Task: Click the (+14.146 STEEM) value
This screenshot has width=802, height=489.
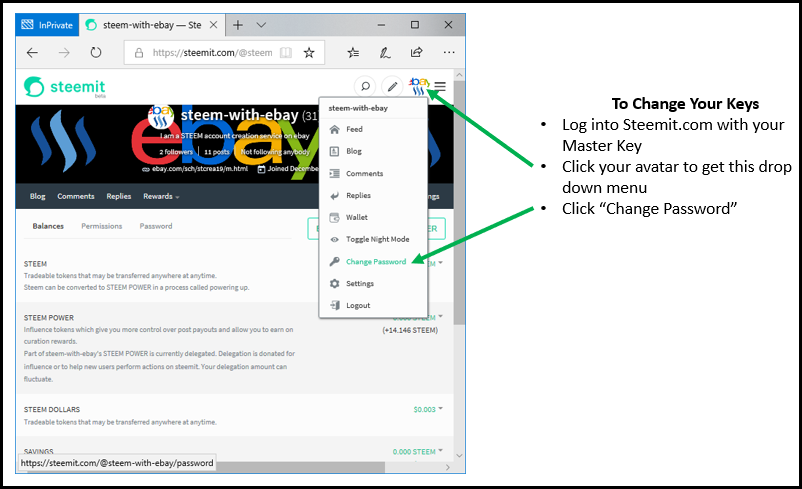Action: (x=410, y=330)
